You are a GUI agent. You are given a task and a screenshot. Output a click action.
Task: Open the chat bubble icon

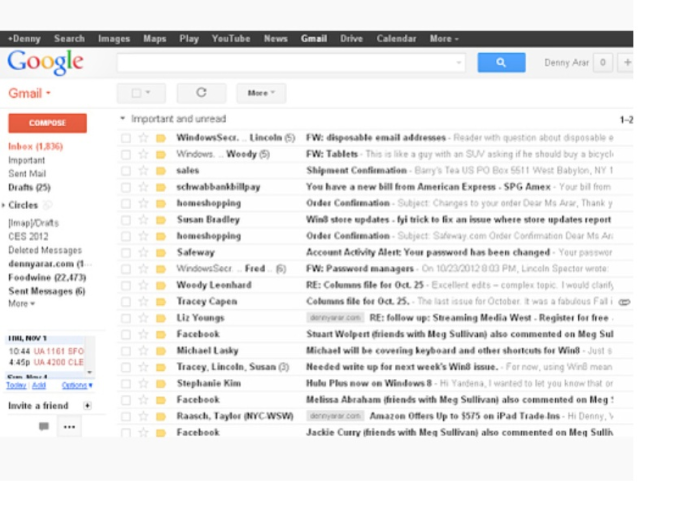point(44,426)
